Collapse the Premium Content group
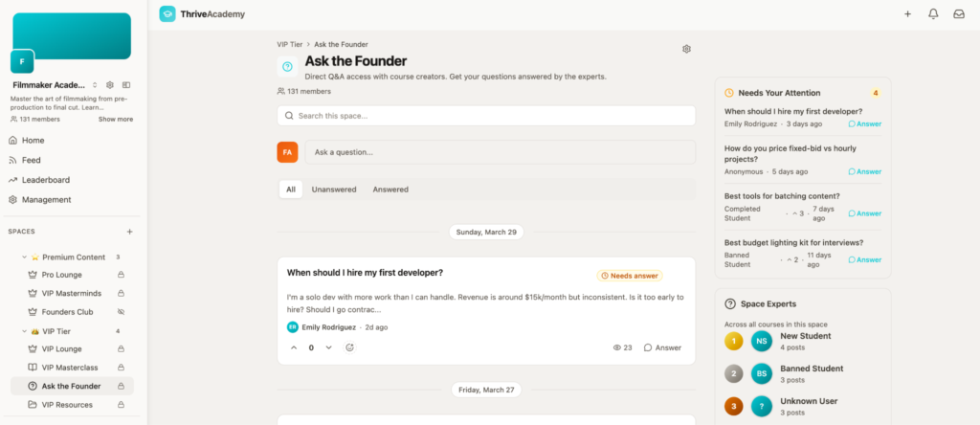 click(24, 257)
